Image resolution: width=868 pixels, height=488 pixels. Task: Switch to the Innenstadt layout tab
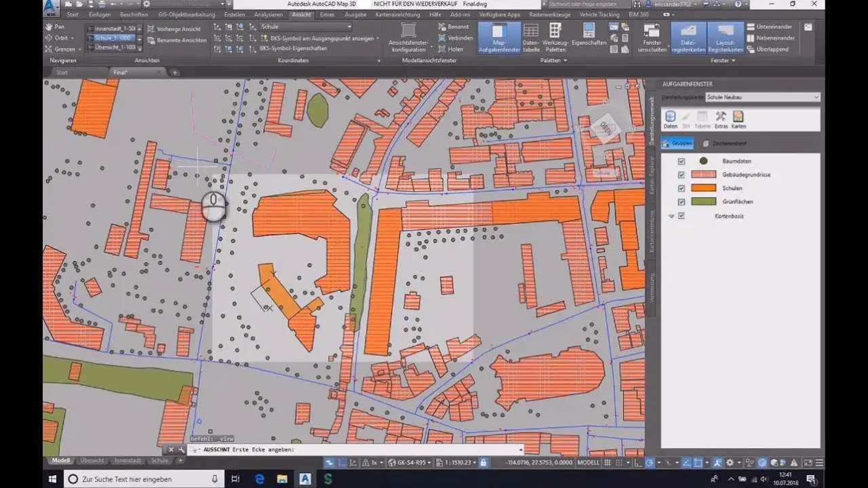tap(128, 460)
